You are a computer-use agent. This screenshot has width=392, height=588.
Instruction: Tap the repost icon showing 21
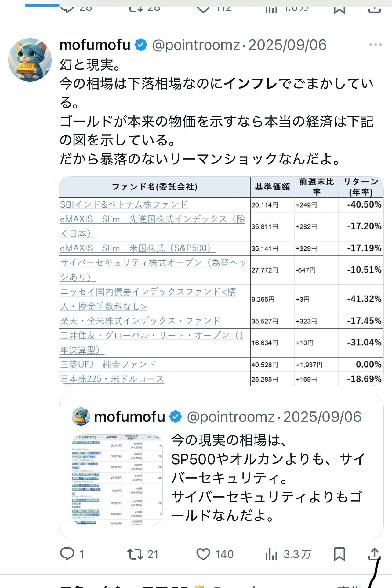pos(135,554)
